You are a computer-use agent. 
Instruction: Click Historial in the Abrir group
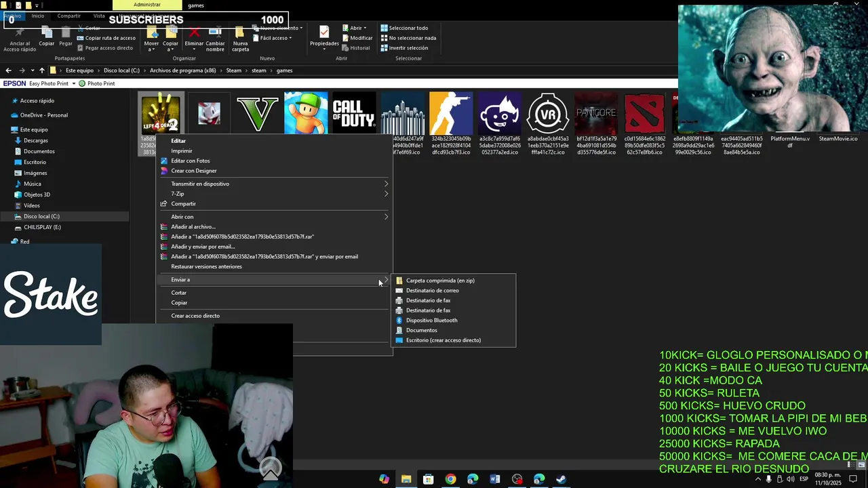(x=355, y=48)
